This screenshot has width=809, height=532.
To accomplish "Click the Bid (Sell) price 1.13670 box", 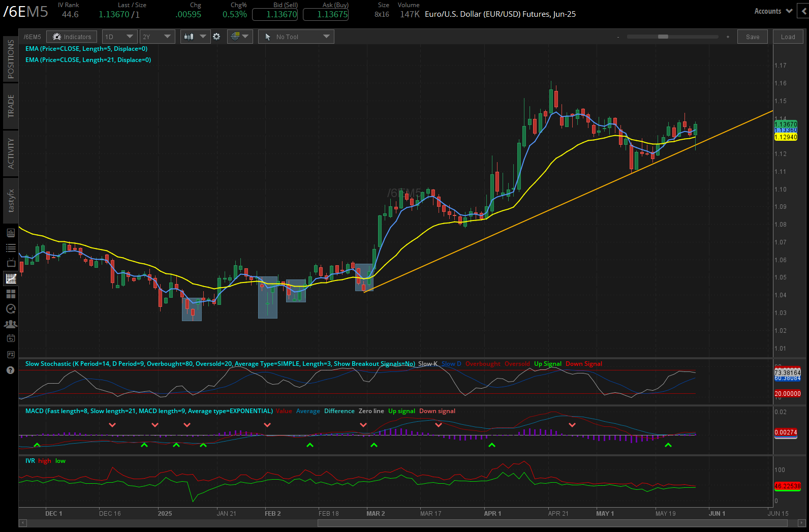I will (275, 14).
